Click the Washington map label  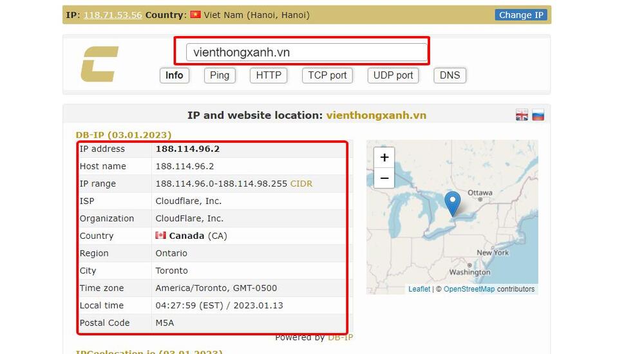pyautogui.click(x=470, y=272)
